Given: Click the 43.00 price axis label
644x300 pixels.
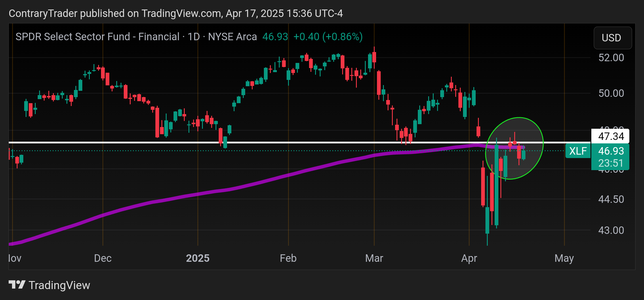Looking at the screenshot, I should click(611, 230).
